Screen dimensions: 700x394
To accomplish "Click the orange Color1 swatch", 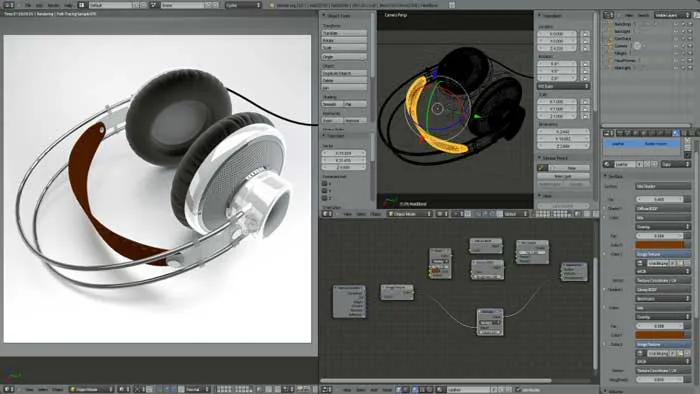I will tap(660, 245).
